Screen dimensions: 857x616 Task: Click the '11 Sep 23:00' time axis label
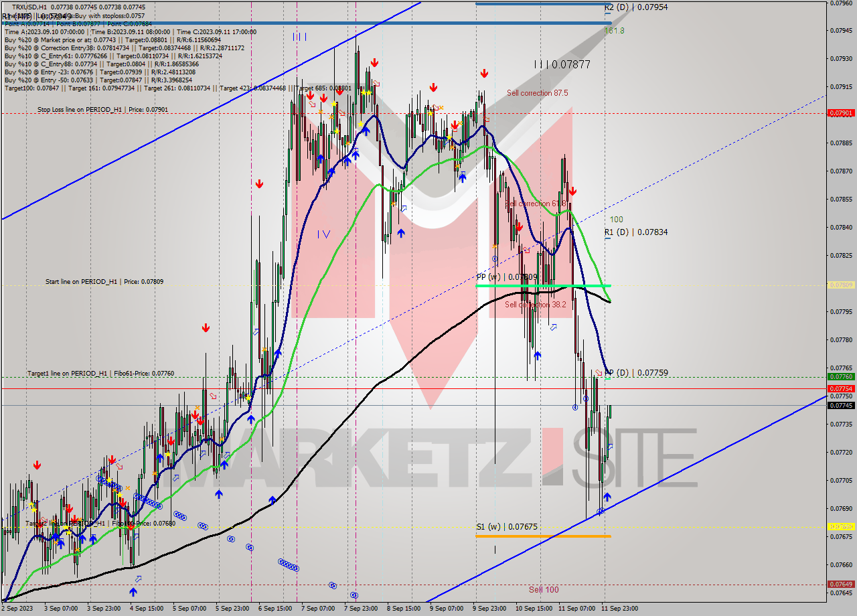(619, 609)
